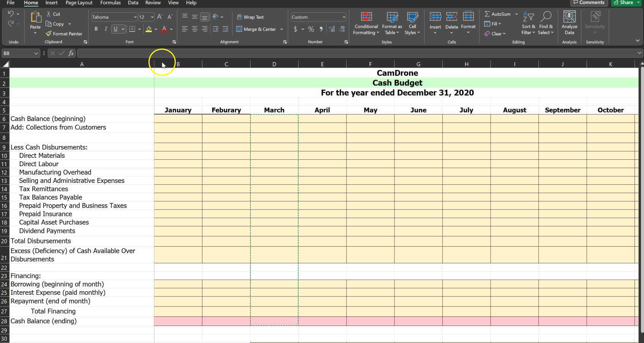
Task: Click the Sort & Filter icon
Action: pyautogui.click(x=528, y=24)
